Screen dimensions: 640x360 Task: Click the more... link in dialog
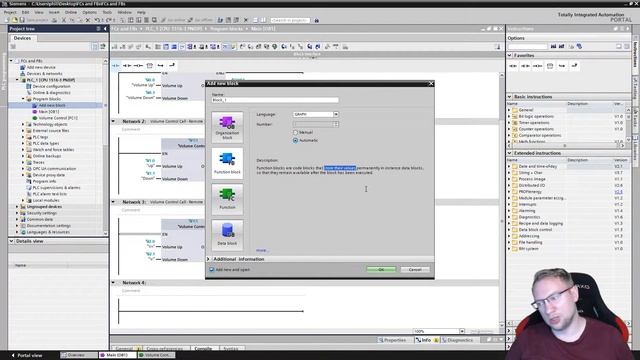(x=262, y=250)
